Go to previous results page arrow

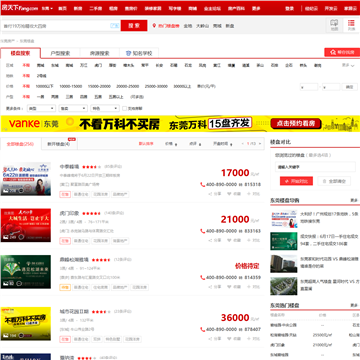tap(243, 144)
